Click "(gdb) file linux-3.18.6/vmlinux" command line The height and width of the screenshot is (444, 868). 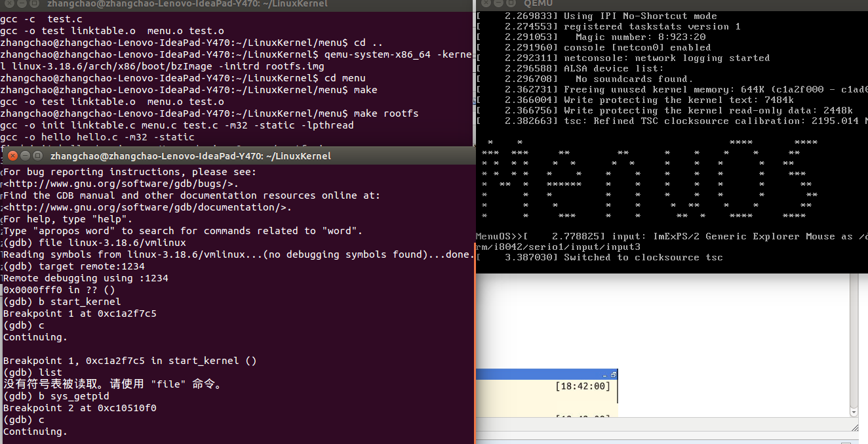[x=94, y=243]
